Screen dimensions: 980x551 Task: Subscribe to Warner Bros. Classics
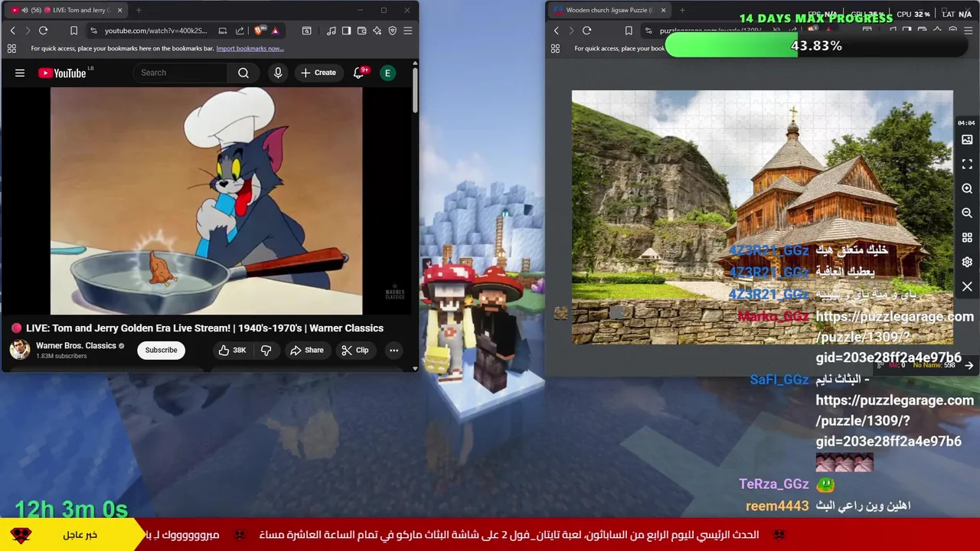(161, 350)
